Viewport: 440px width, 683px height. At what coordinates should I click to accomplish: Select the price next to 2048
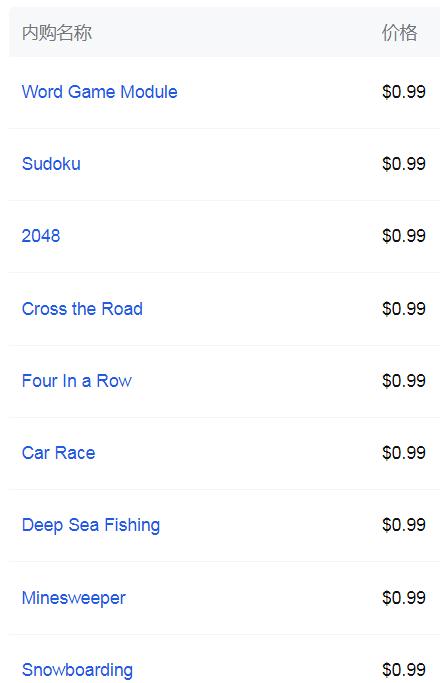[x=404, y=236]
